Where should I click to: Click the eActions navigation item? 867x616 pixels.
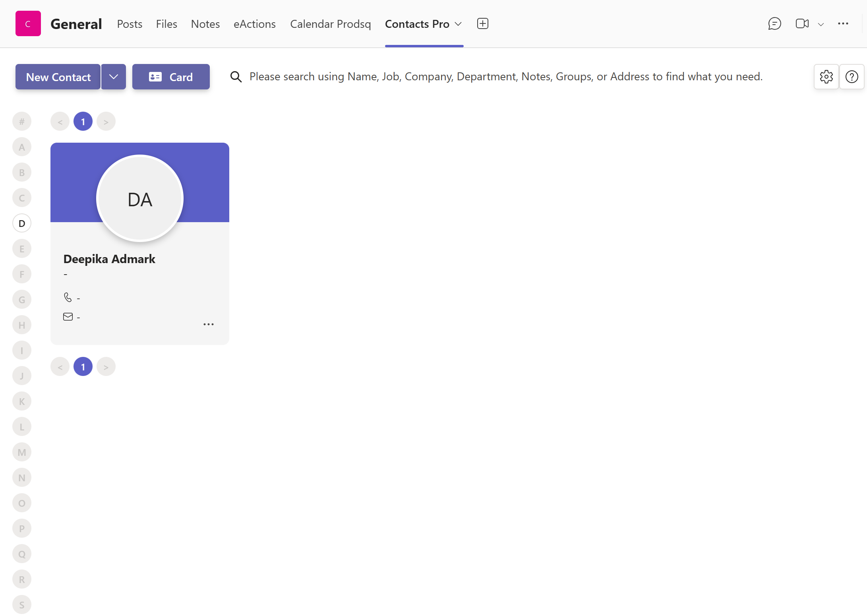pos(255,24)
